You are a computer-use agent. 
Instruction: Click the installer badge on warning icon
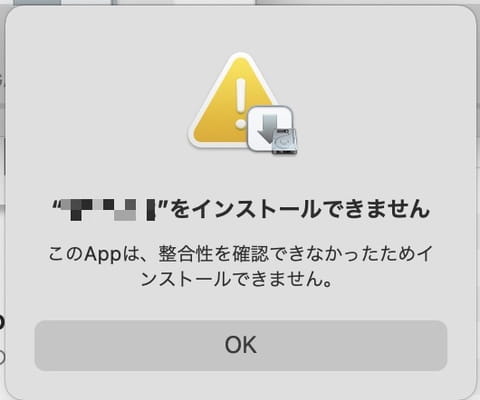[x=272, y=130]
